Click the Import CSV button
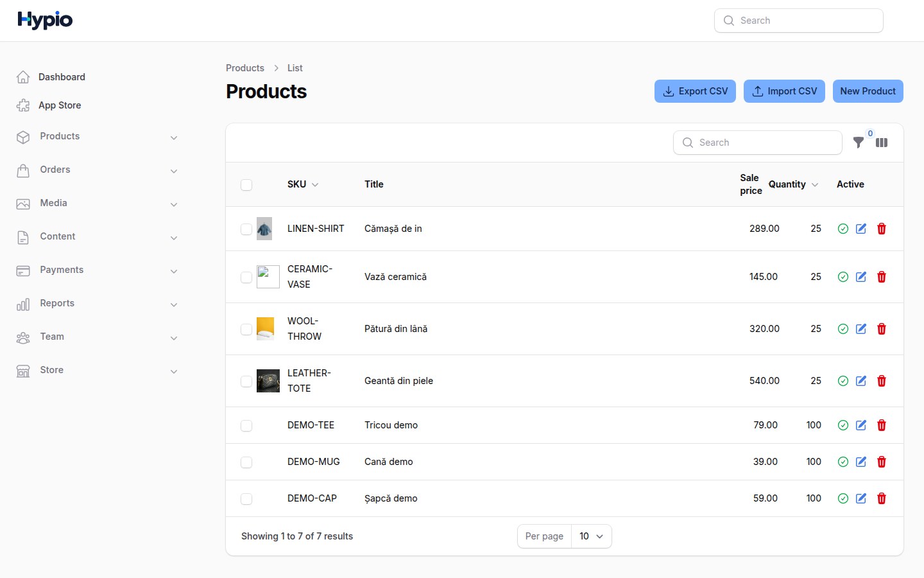Screen dimensions: 924x578 [784, 91]
